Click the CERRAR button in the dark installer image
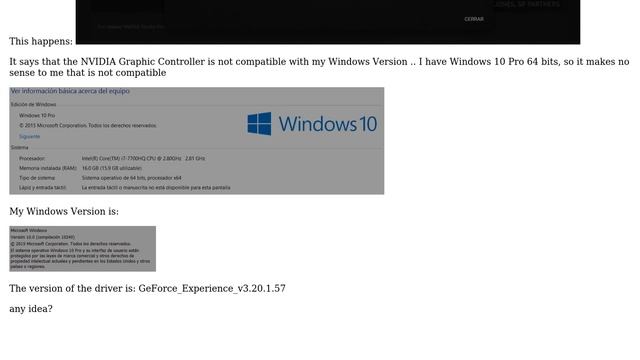This screenshot has height=360, width=640. pyautogui.click(x=474, y=19)
